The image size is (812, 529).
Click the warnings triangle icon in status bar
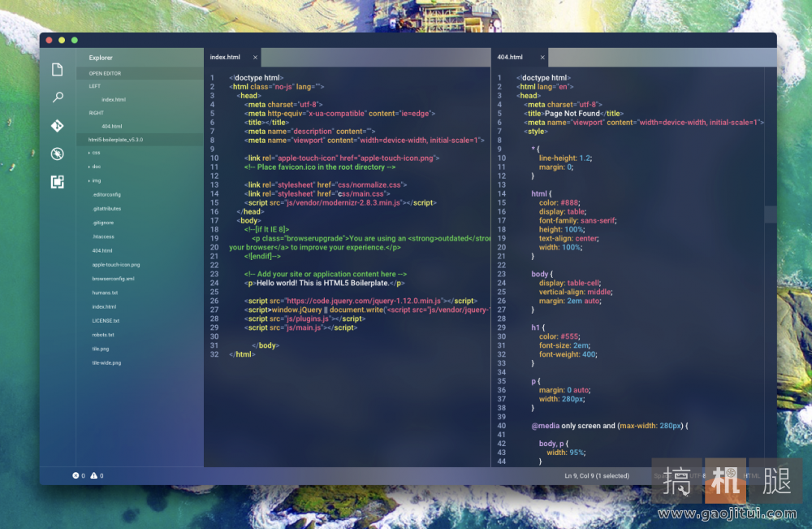[93, 475]
